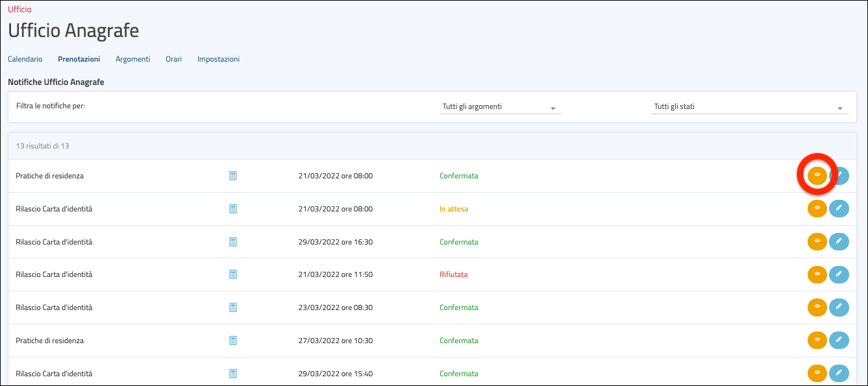This screenshot has width=868, height=386.
Task: Click arrow of the stati filter
Action: [839, 108]
